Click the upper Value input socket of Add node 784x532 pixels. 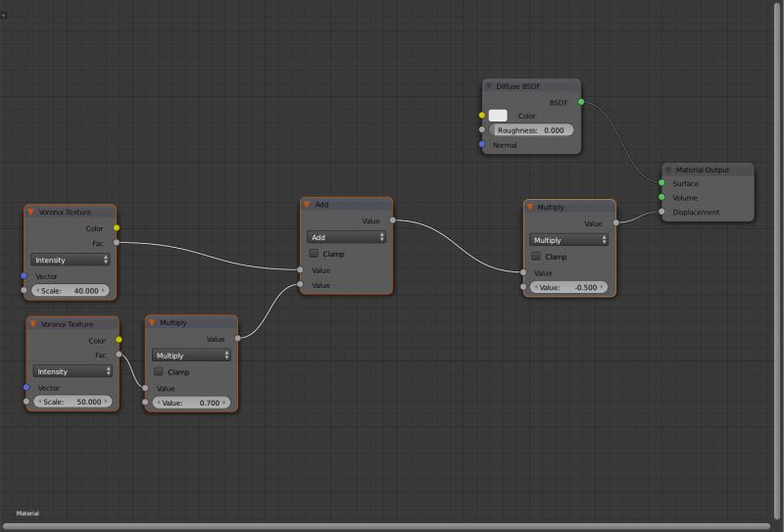(x=300, y=270)
